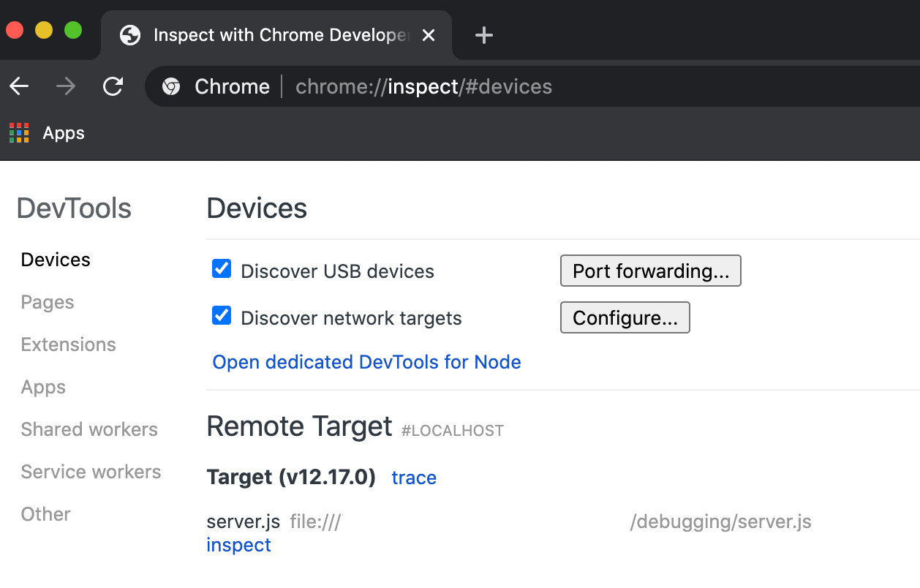Click the Target (v12.17.0) text
Image resolution: width=920 pixels, height=588 pixels.
click(x=291, y=478)
